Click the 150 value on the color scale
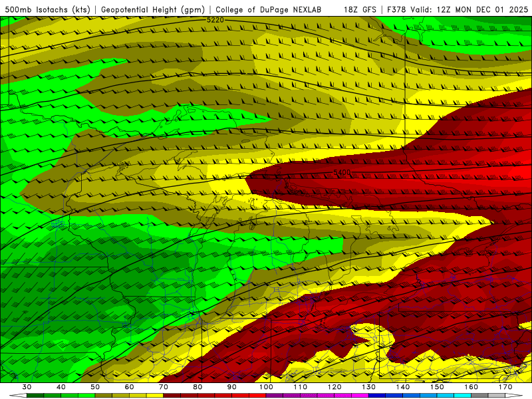 [x=437, y=387]
